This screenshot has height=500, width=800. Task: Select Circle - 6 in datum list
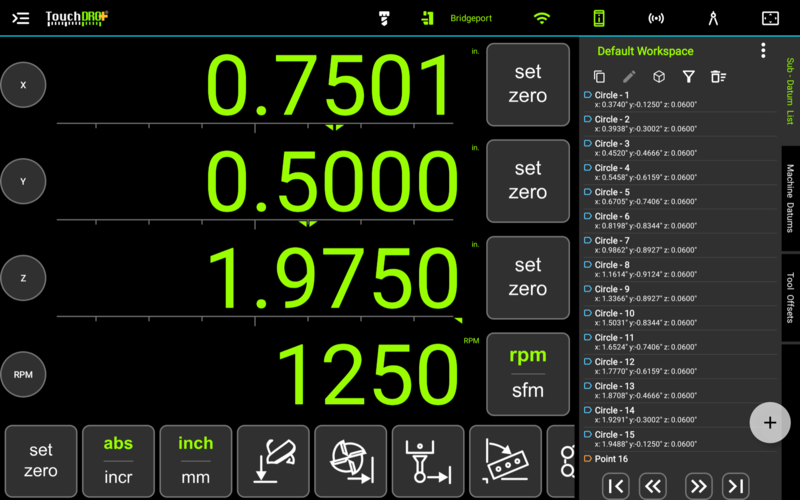680,221
